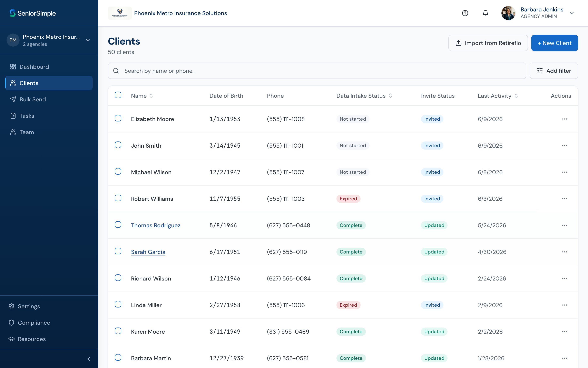Open actions menu for Linda Miller

point(565,305)
